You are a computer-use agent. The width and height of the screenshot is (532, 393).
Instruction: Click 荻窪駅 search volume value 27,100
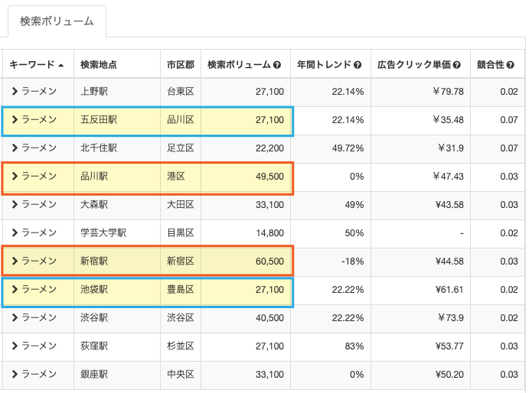point(269,346)
